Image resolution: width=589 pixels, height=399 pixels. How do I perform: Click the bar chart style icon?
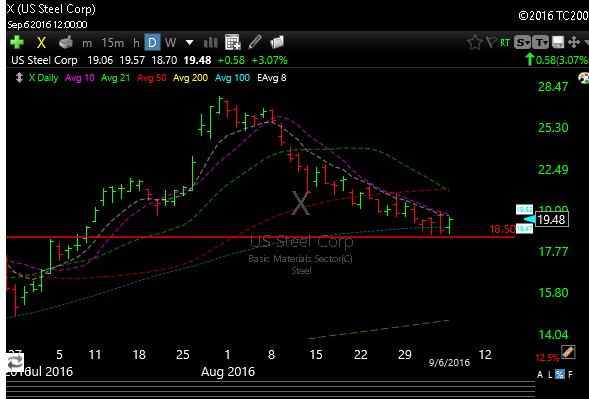point(210,42)
